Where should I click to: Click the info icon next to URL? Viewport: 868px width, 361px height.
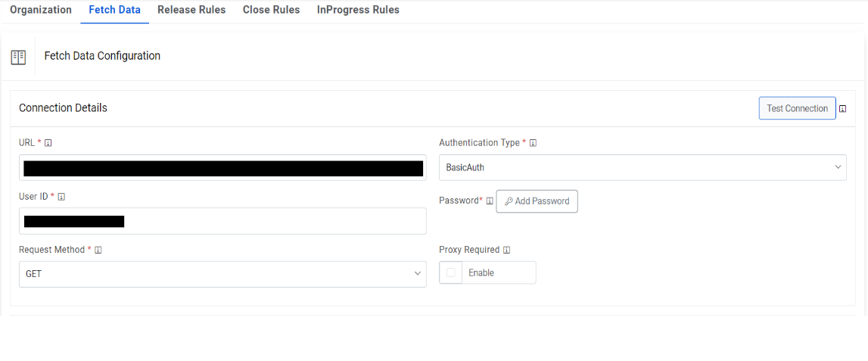point(48,143)
